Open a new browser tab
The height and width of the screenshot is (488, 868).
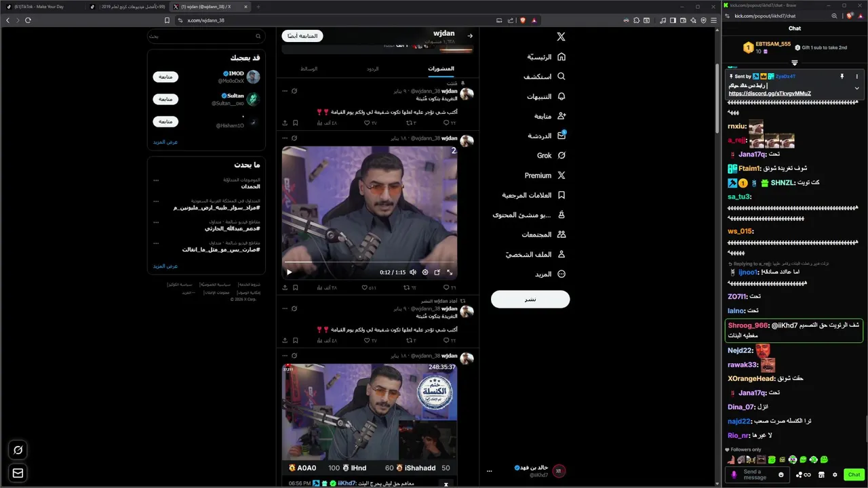coord(258,6)
